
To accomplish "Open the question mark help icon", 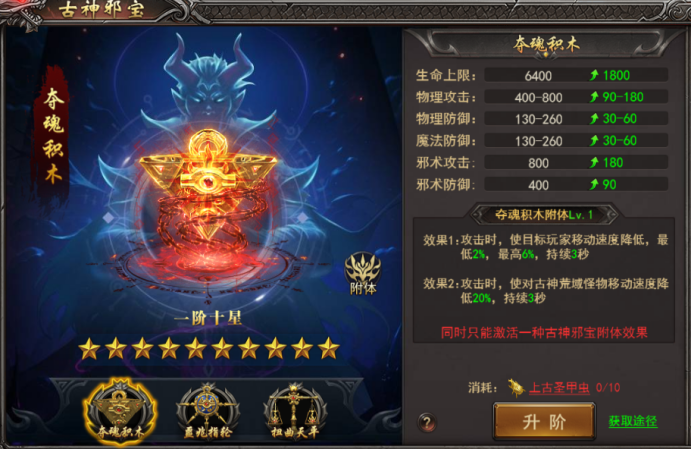I will click(426, 423).
